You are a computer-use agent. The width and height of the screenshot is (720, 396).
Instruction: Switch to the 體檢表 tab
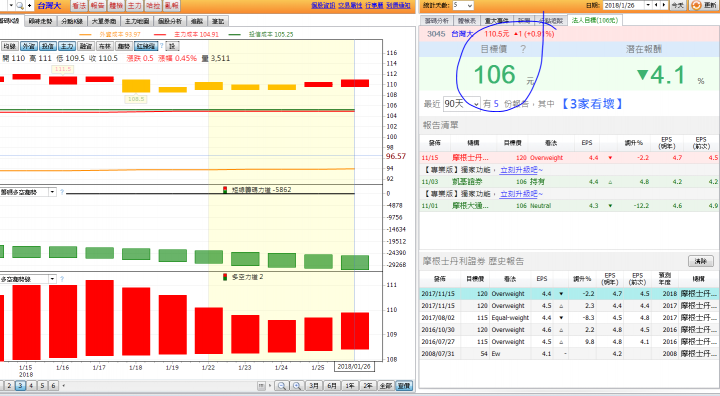tap(467, 21)
